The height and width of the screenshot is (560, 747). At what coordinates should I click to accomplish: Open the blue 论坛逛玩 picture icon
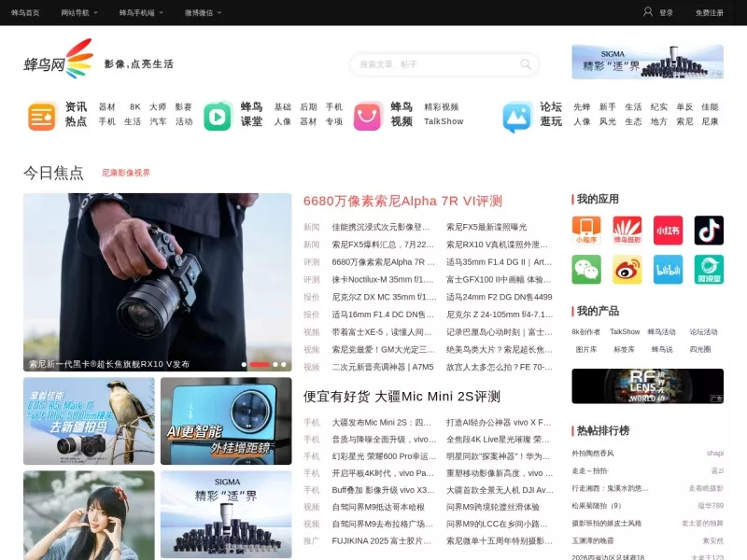pyautogui.click(x=517, y=116)
